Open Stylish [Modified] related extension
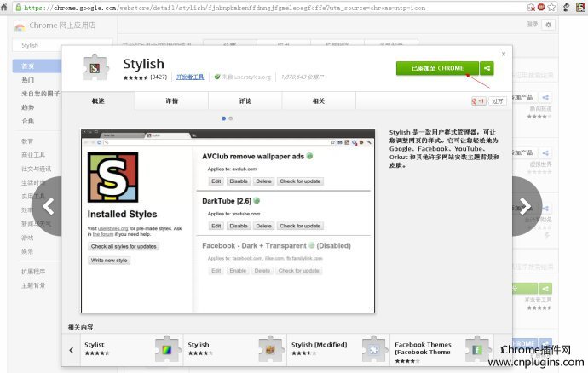 tap(338, 350)
